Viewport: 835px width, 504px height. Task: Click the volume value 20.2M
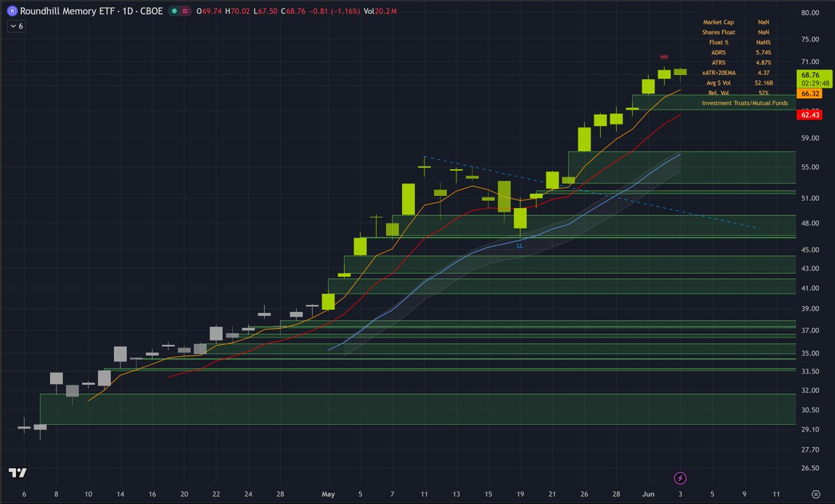tap(384, 11)
